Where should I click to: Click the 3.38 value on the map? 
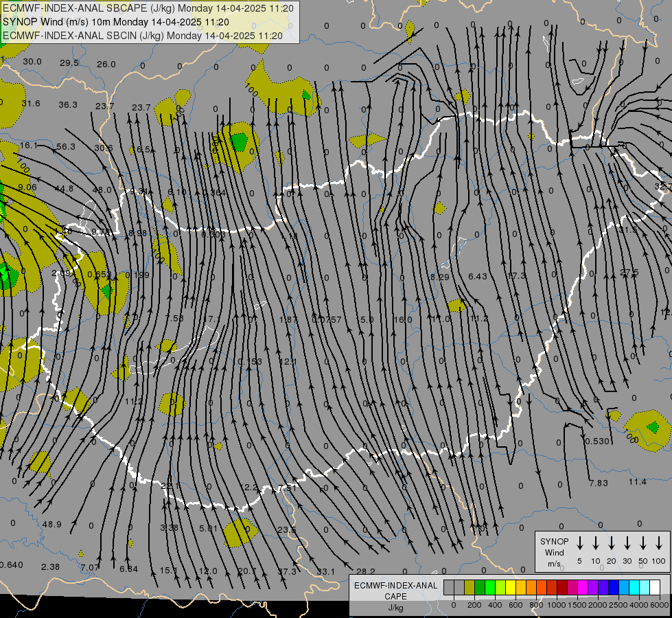tap(169, 527)
